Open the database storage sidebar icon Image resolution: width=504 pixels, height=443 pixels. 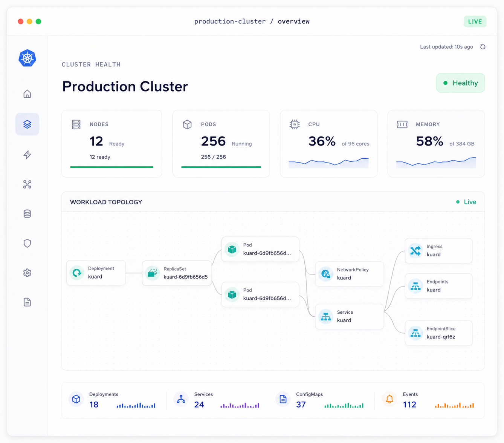(27, 214)
